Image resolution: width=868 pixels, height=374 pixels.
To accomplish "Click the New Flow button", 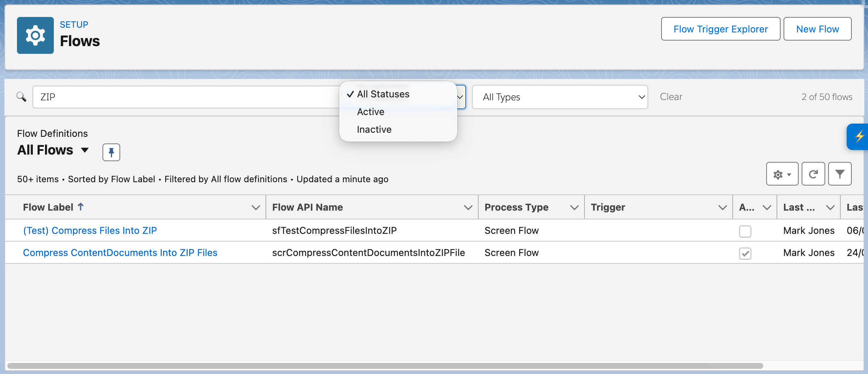I will click(817, 29).
